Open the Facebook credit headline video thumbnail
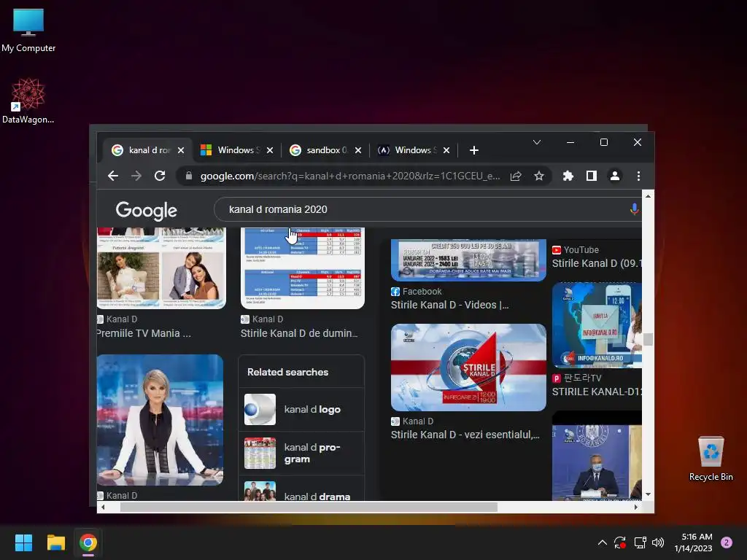Viewport: 747px width, 560px height. (x=468, y=260)
